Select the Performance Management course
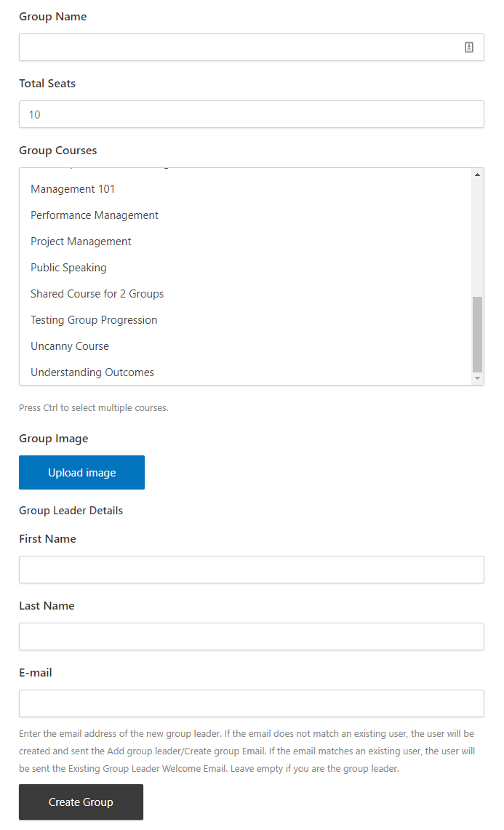The width and height of the screenshot is (504, 830). pos(95,215)
